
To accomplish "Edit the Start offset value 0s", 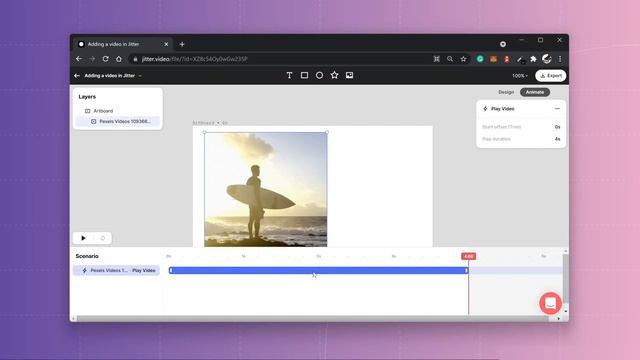I will coord(557,127).
